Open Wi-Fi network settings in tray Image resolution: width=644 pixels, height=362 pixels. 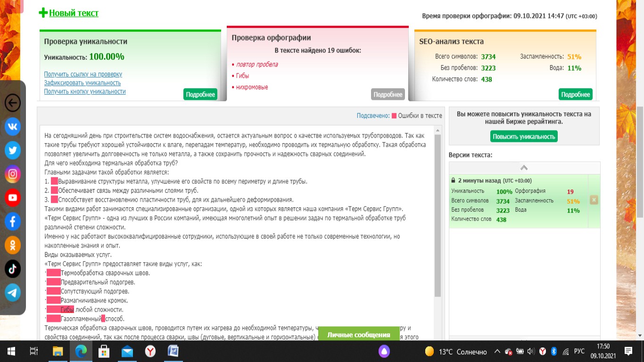(x=566, y=351)
